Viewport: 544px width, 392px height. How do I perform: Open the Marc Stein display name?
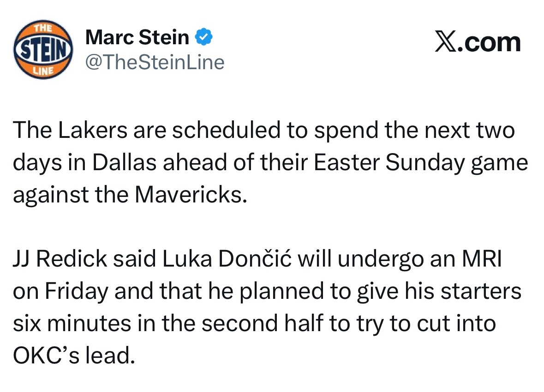click(137, 37)
